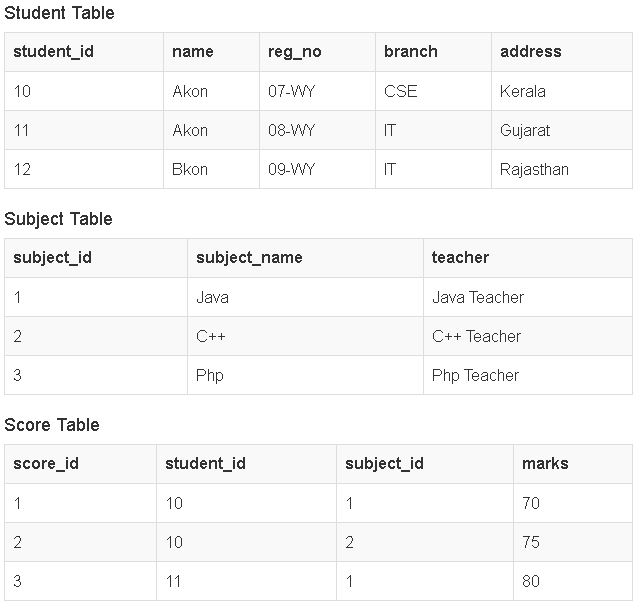Screen dimensions: 641x612
Task: Select the Rajasthan address cell
Action: (x=534, y=169)
